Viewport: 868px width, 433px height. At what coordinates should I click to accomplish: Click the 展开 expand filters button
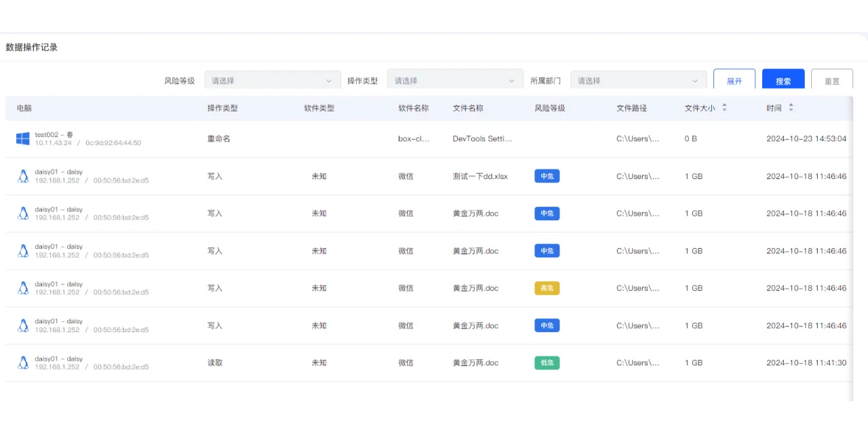[x=734, y=79]
